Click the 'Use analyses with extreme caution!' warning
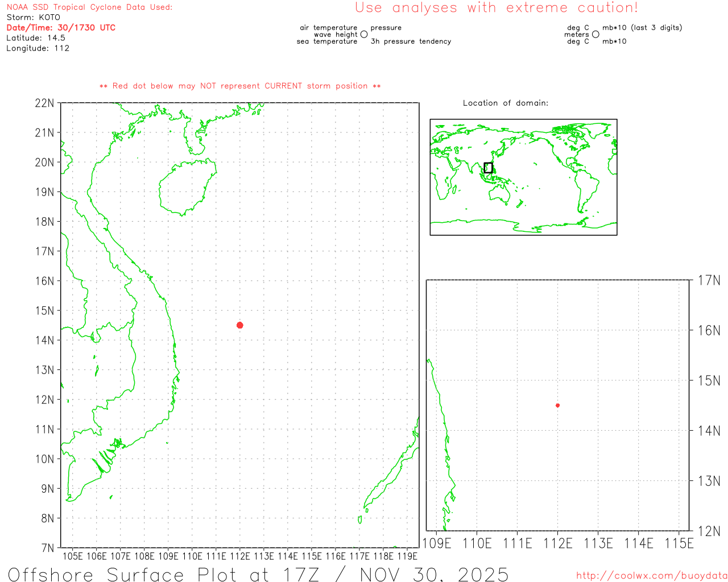This screenshot has width=728, height=582. click(496, 8)
